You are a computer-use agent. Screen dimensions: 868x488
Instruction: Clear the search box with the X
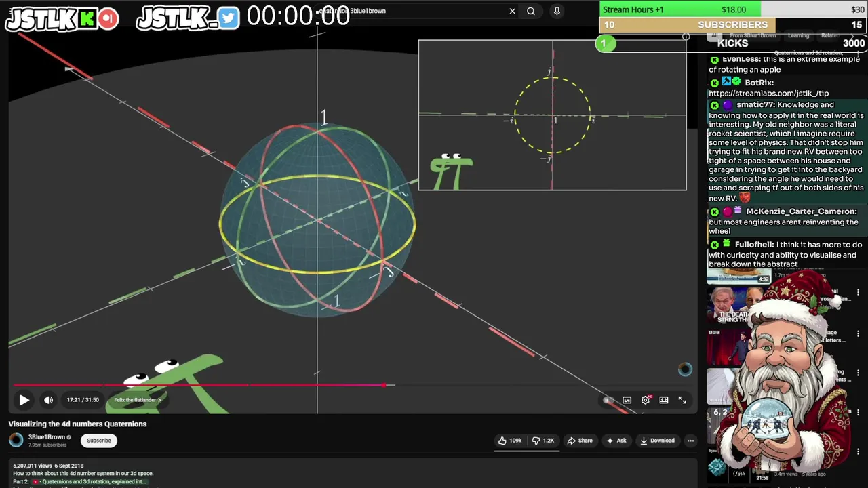point(513,11)
